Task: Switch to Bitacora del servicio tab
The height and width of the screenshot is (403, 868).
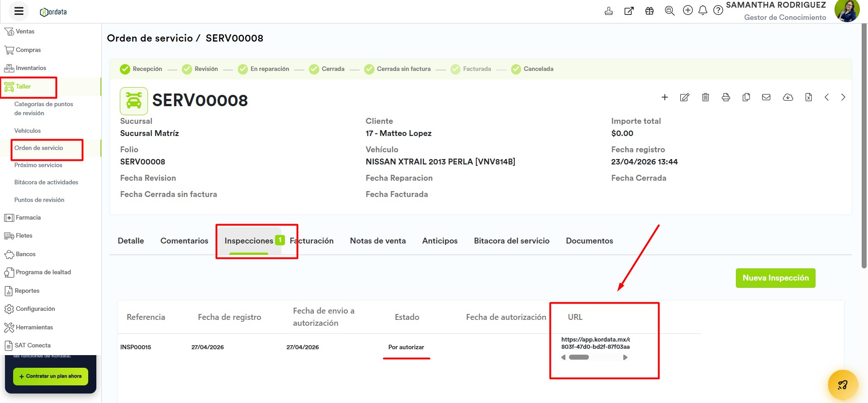Action: click(x=512, y=241)
